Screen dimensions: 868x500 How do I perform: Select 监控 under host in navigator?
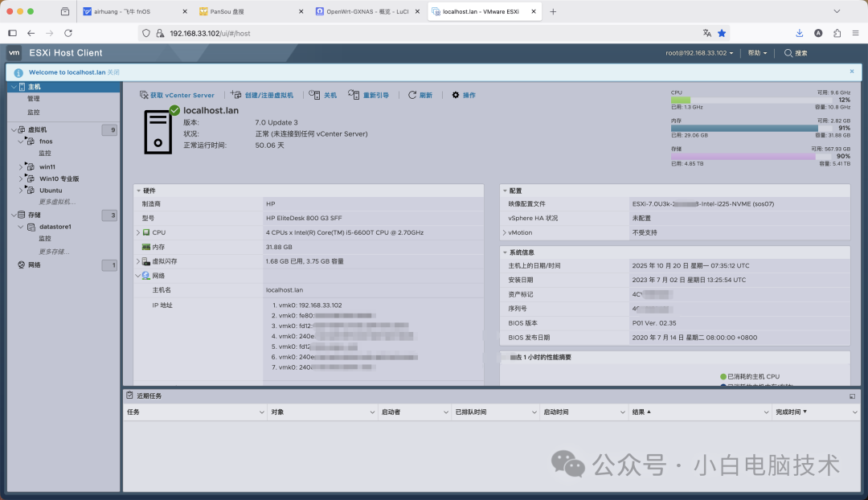click(34, 112)
